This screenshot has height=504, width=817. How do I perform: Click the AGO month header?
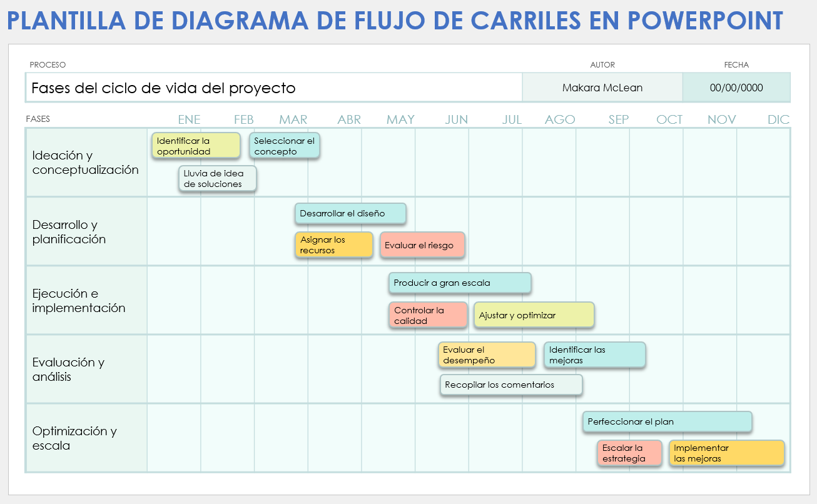[x=560, y=119]
